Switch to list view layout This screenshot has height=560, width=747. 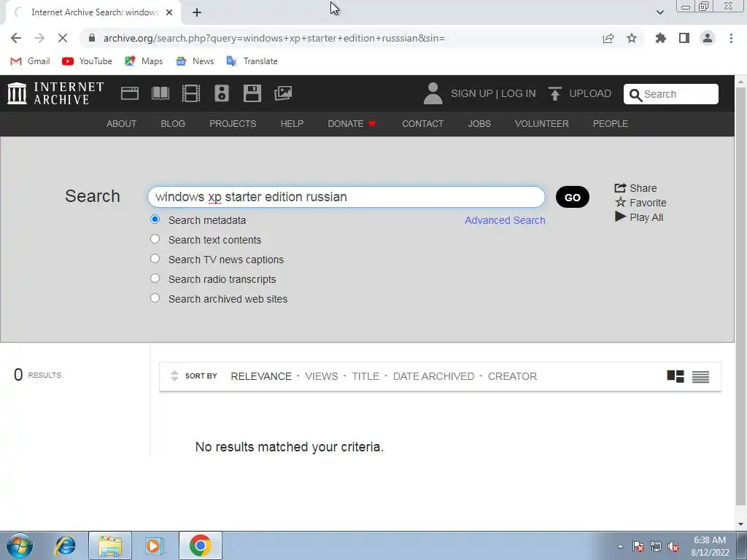[700, 377]
